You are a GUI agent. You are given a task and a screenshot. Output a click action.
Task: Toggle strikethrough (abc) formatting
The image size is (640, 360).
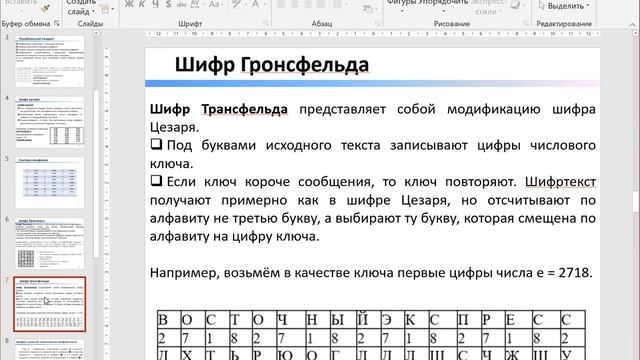tap(181, 4)
